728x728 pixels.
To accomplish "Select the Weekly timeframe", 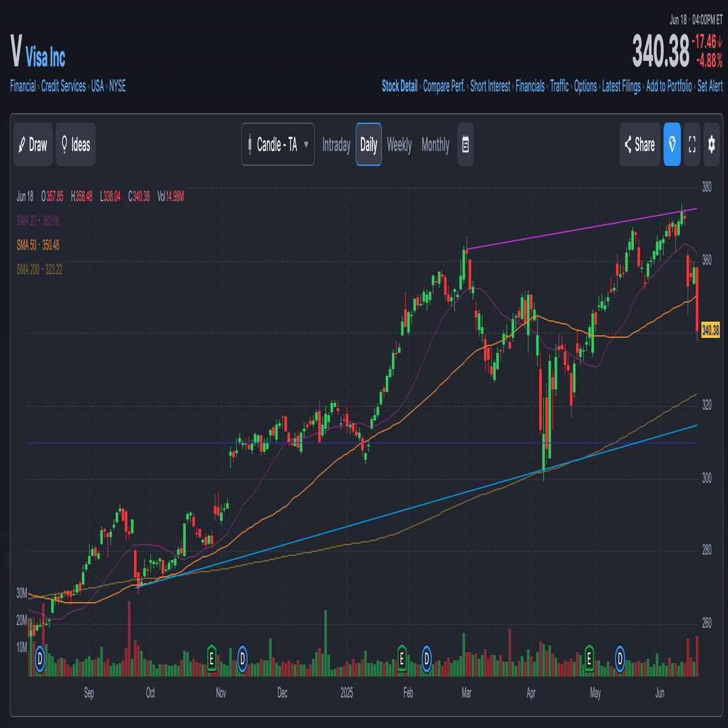I will [x=399, y=144].
